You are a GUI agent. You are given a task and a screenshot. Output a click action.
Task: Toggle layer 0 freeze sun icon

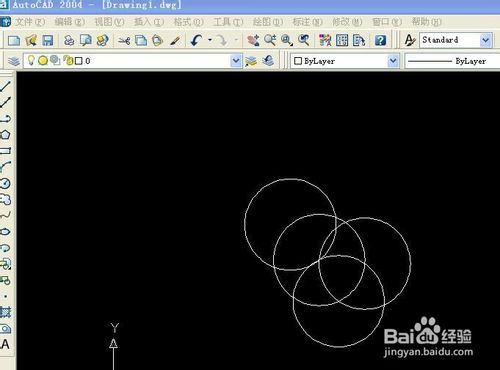point(43,61)
